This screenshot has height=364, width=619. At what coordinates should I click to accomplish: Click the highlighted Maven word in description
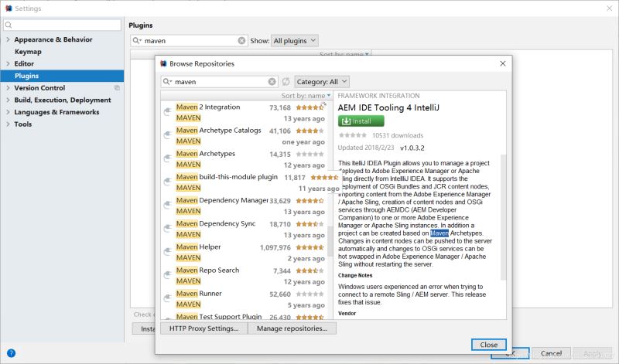[x=439, y=233]
